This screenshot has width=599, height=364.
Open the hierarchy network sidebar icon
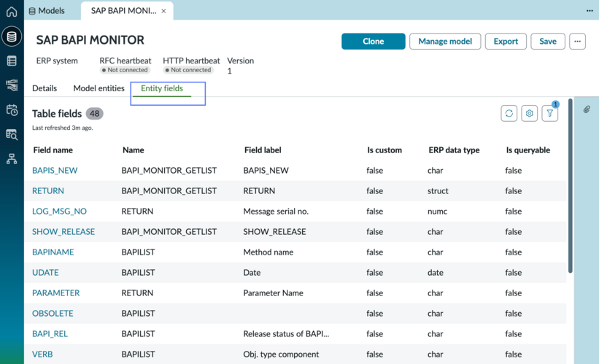click(x=12, y=159)
